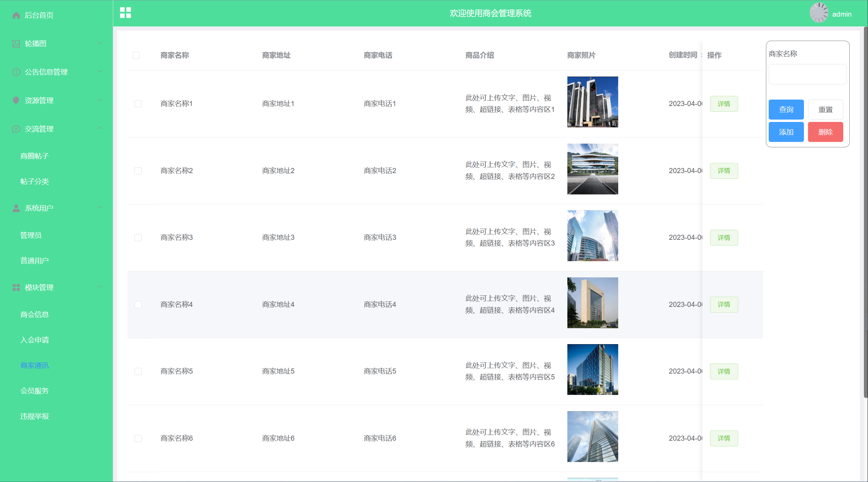Check the checkbox for 商家名称1 row
This screenshot has width=868, height=482.
point(138,104)
